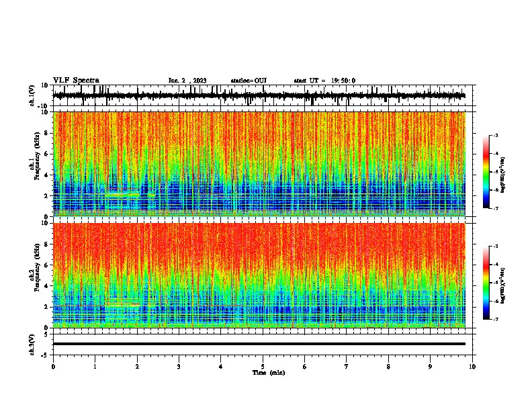Image resolution: width=532 pixels, height=411 pixels.
Task: Click the "start UT = 19:50: 0" header text
Action: click(x=324, y=81)
